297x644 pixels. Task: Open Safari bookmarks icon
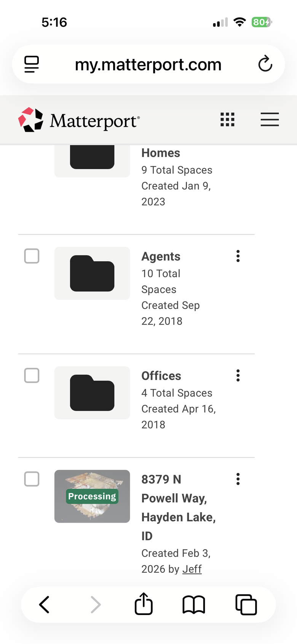pyautogui.click(x=194, y=604)
